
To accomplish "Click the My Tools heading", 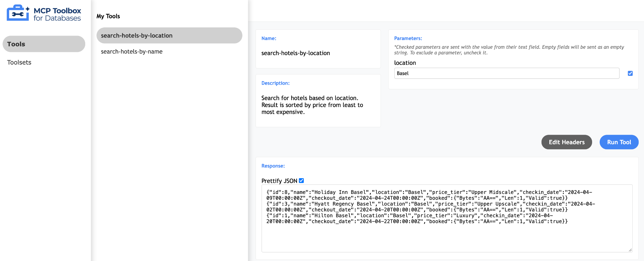I will [x=108, y=16].
